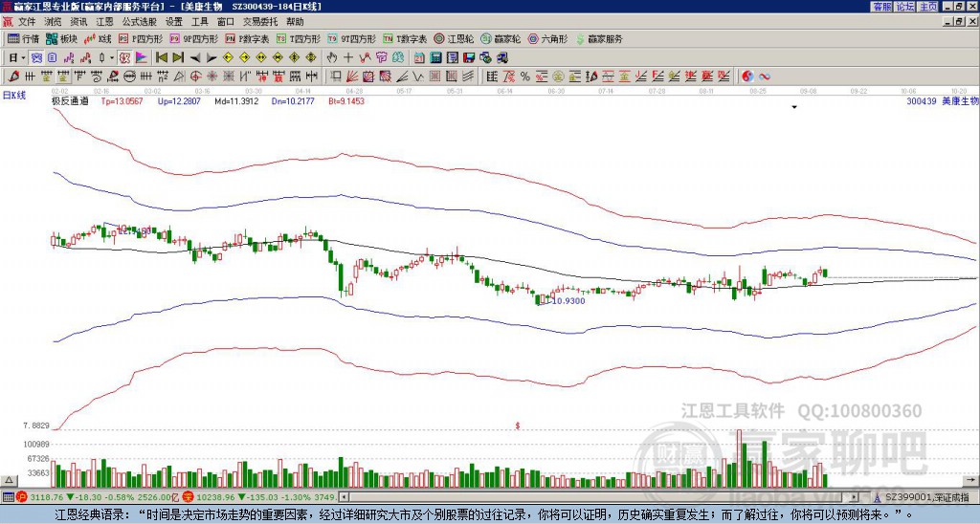Click the 极反通道 indicator name

click(x=70, y=101)
